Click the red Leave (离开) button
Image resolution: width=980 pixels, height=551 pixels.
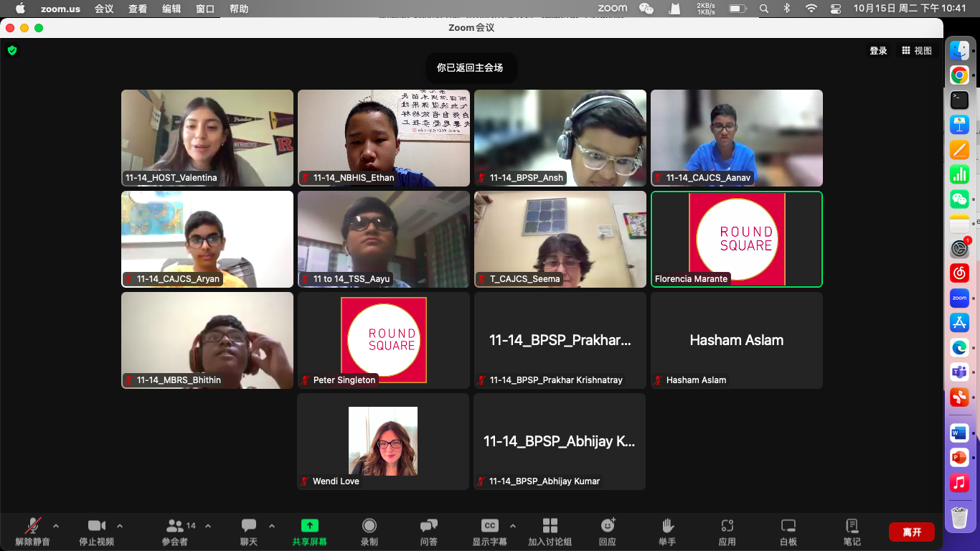(911, 532)
